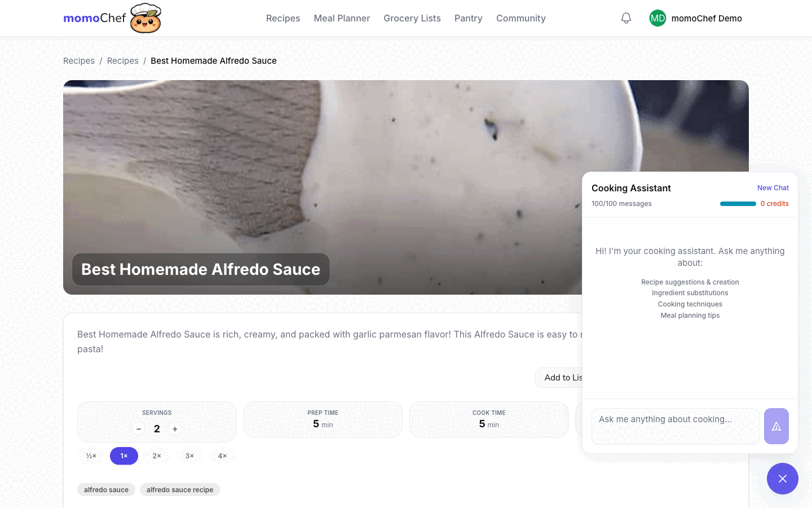The width and height of the screenshot is (812, 508).
Task: Click the message credits progress bar
Action: (738, 204)
